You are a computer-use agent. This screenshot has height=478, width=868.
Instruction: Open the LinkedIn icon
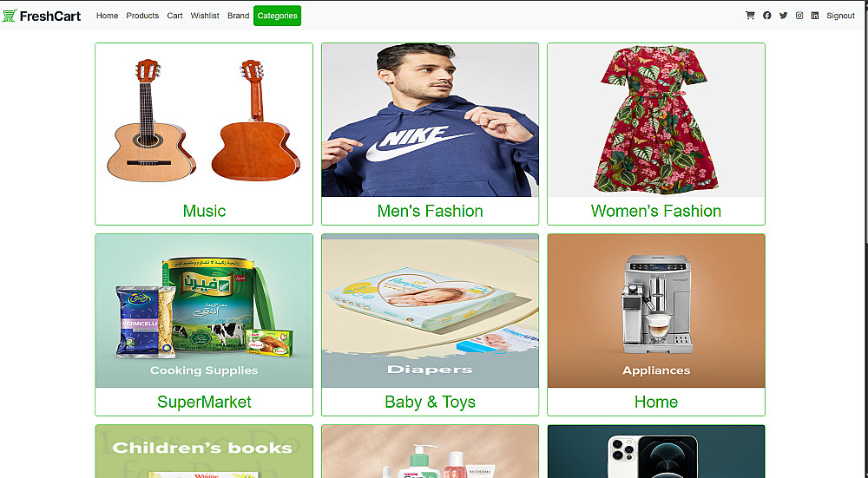(815, 16)
